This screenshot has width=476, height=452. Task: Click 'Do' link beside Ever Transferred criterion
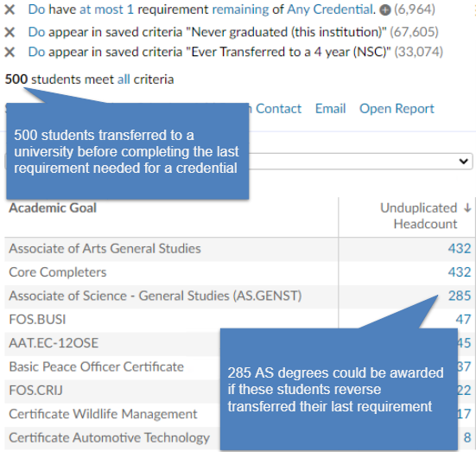36,52
